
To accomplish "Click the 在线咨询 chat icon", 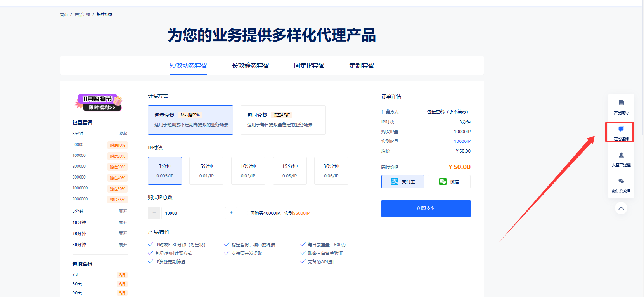I will 621,129.
